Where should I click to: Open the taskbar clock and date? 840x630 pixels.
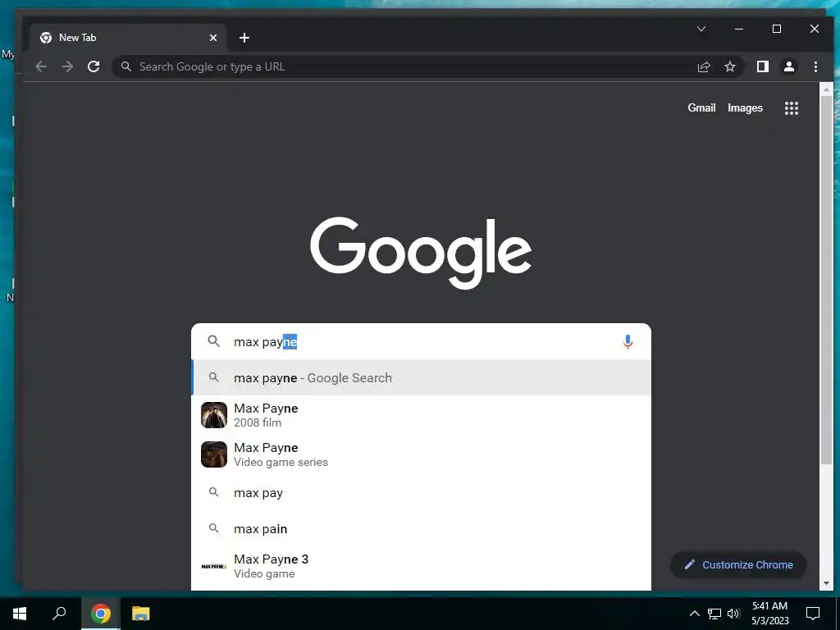[x=769, y=614]
